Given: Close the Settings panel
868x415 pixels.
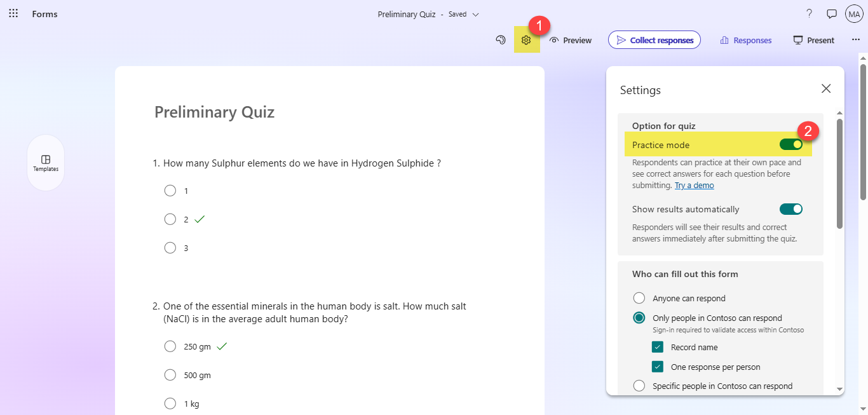Looking at the screenshot, I should tap(826, 89).
